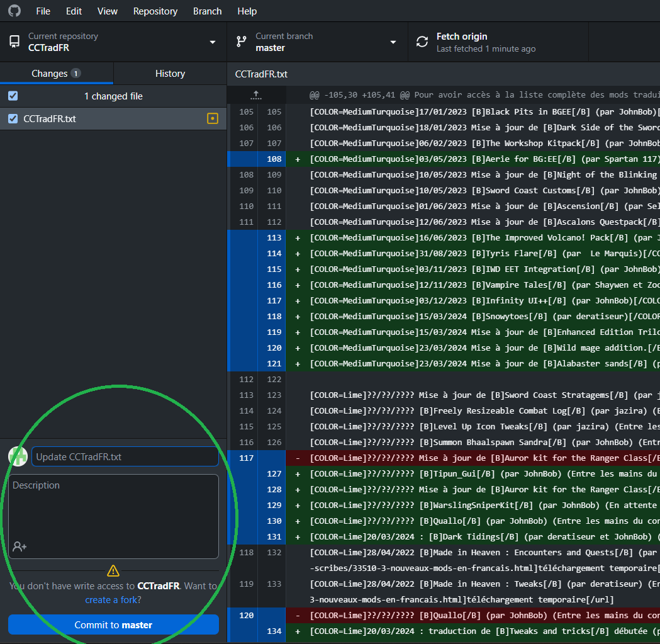Image resolution: width=660 pixels, height=644 pixels.
Task: Expand diff context with the up-arrow icon
Action: [x=256, y=95]
